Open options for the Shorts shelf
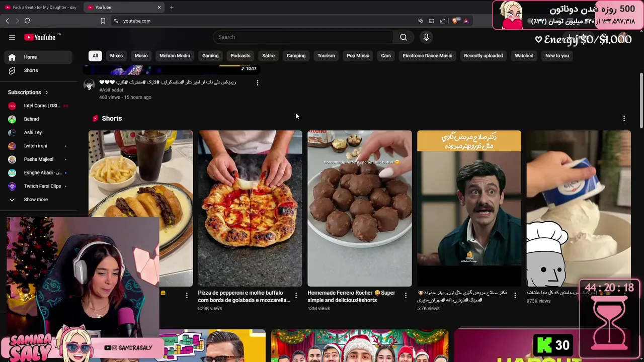 (624, 118)
